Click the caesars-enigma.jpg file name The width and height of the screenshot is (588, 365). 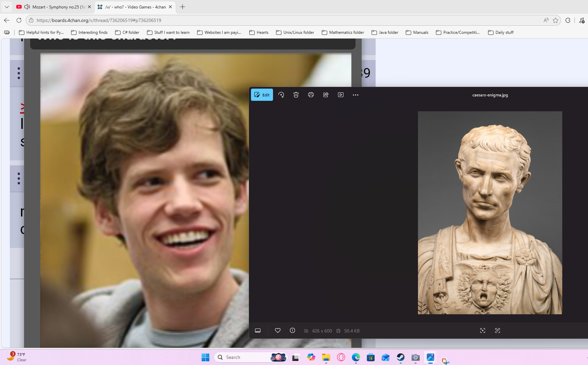click(x=490, y=95)
